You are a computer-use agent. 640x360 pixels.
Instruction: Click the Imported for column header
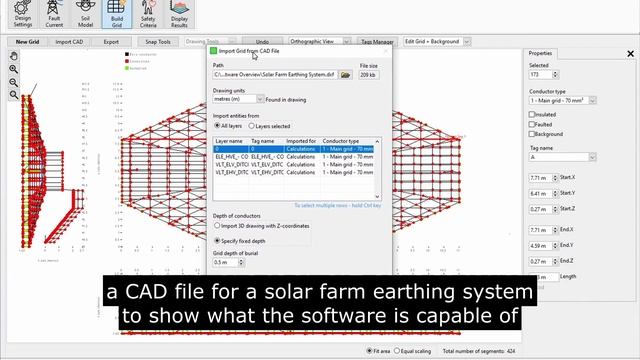302,141
